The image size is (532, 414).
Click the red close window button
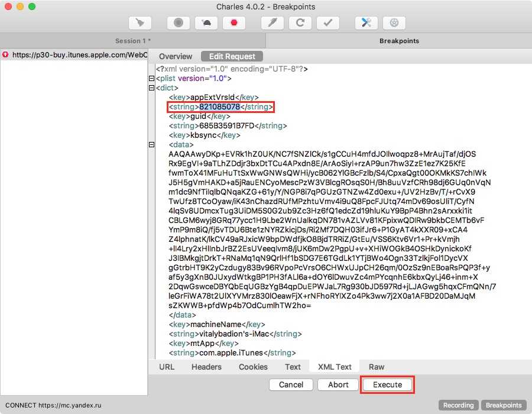pyautogui.click(x=8, y=7)
